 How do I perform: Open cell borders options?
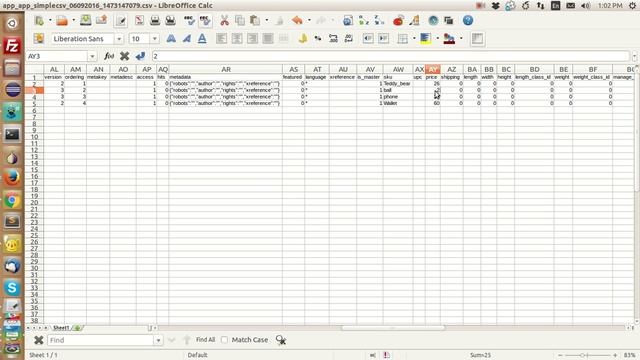[x=402, y=39]
